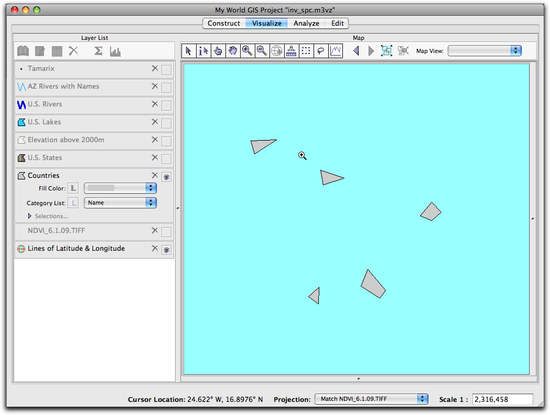Remove the AZ Rivers with Names layer
The width and height of the screenshot is (550, 415).
pos(155,86)
